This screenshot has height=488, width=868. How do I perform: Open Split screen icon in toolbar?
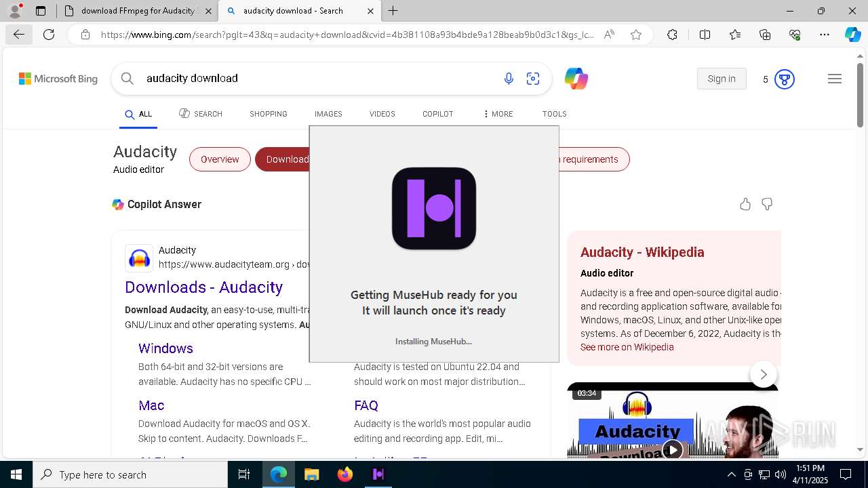click(x=705, y=35)
